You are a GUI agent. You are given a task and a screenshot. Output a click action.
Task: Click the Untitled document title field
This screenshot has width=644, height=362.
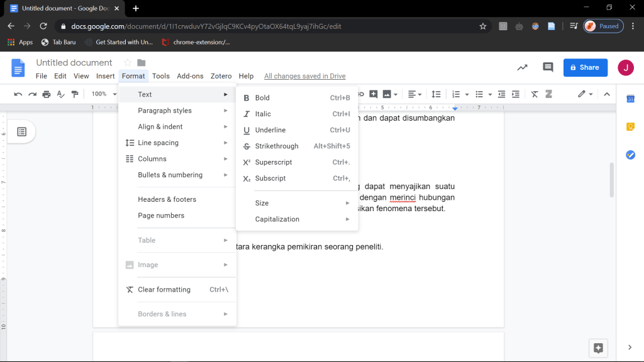pyautogui.click(x=74, y=63)
